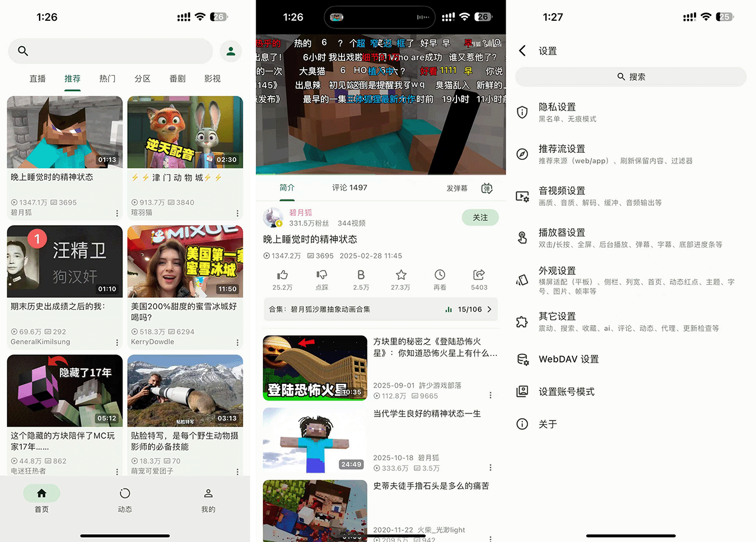Switch to the 评论 1497 tab

click(x=349, y=188)
